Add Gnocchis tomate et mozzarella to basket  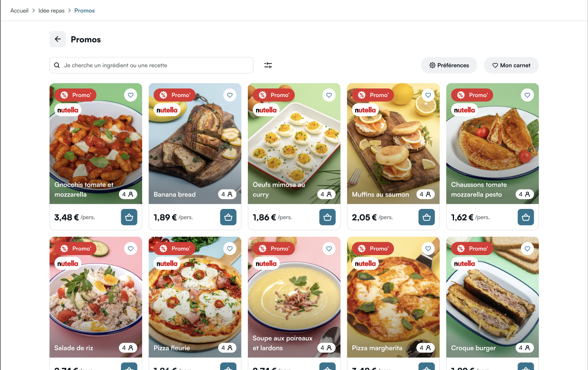tap(129, 217)
